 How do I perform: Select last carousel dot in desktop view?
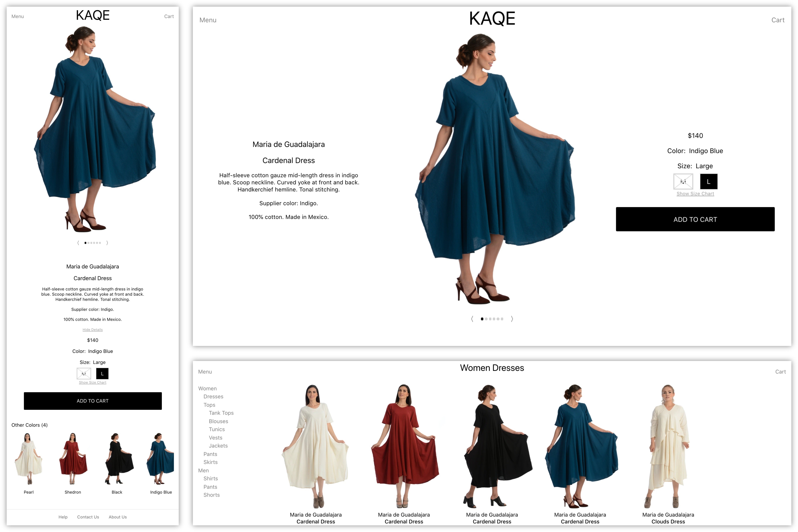[502, 319]
